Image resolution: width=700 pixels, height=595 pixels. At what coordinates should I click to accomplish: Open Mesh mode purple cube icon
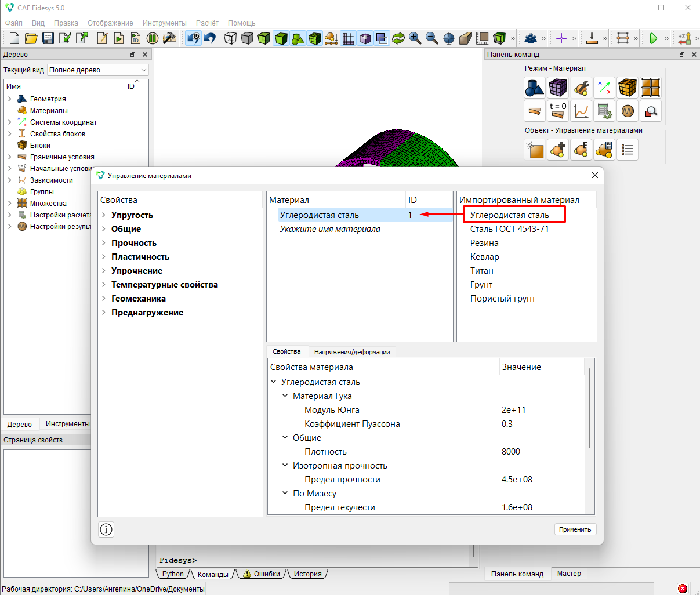coord(558,88)
